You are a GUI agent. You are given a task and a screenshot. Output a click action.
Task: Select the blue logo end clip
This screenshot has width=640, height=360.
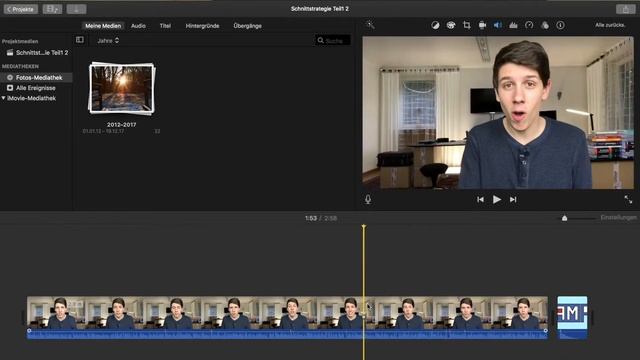click(572, 317)
